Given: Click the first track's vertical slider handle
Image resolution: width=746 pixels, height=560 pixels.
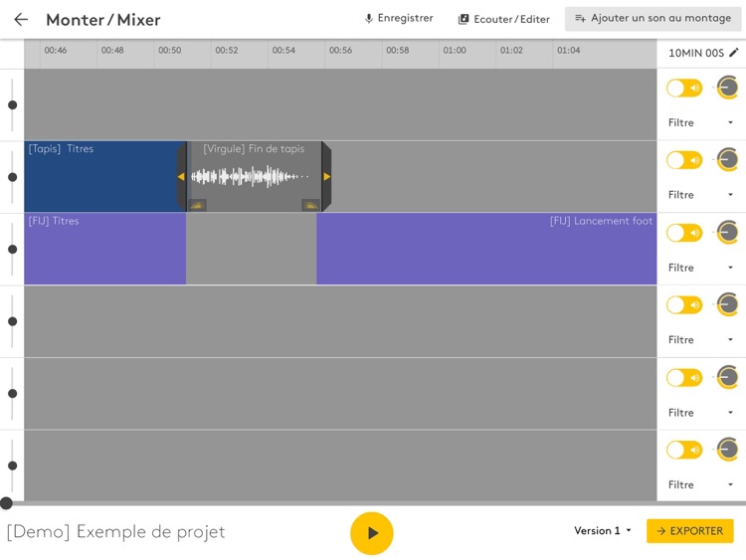Looking at the screenshot, I should click(12, 104).
